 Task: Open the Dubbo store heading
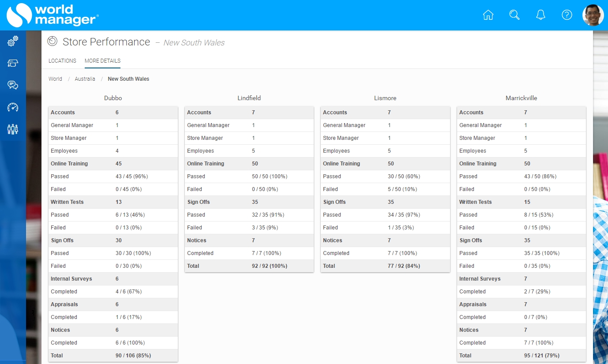click(x=113, y=98)
